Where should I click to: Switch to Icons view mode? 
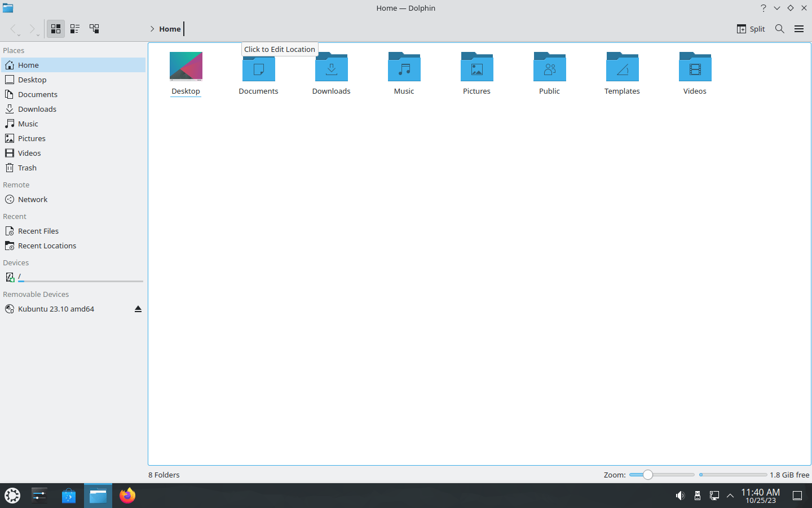[56, 29]
